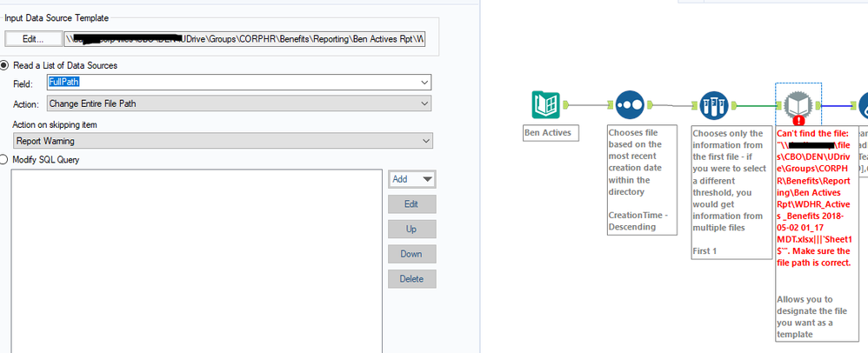
Task: Click the annotation ending with First 1
Action: pyautogui.click(x=731, y=192)
